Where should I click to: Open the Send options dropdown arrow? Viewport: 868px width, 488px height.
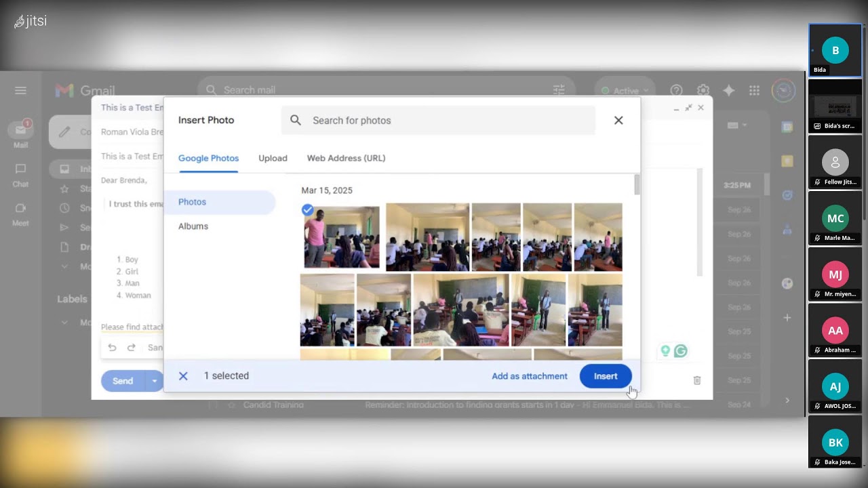point(155,381)
